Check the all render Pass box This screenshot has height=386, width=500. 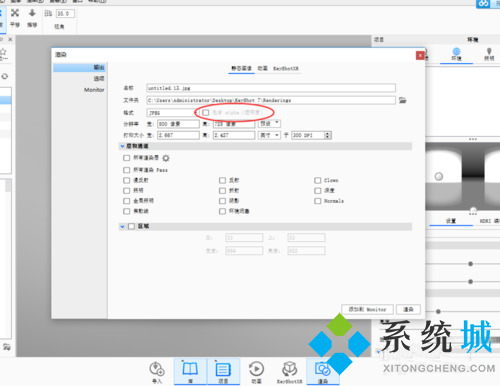point(126,170)
